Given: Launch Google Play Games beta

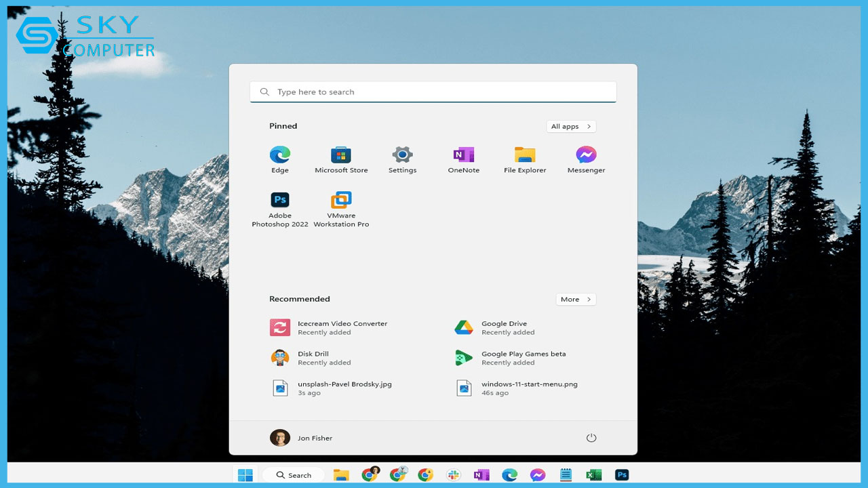Looking at the screenshot, I should click(525, 358).
